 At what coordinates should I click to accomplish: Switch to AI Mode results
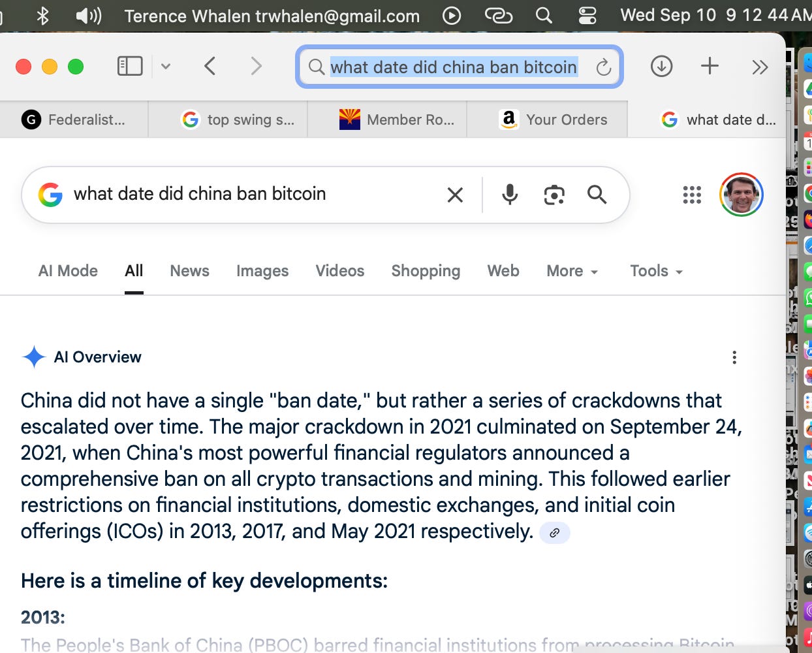[68, 271]
